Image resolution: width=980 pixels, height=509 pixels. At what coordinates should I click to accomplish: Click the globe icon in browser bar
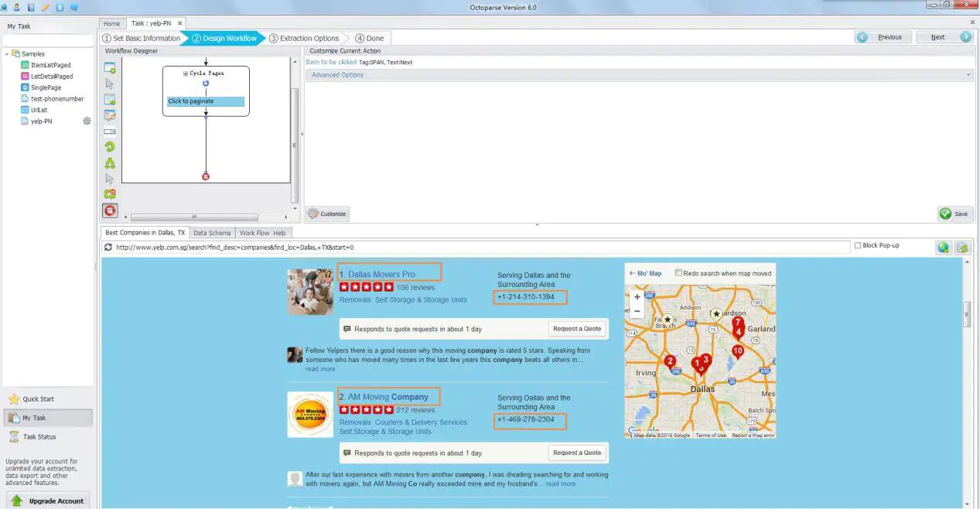click(943, 248)
